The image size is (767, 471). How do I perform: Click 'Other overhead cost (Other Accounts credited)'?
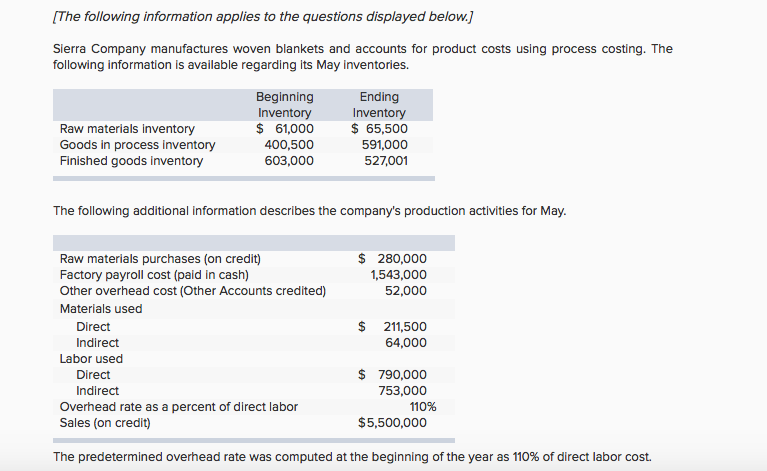pos(193,291)
